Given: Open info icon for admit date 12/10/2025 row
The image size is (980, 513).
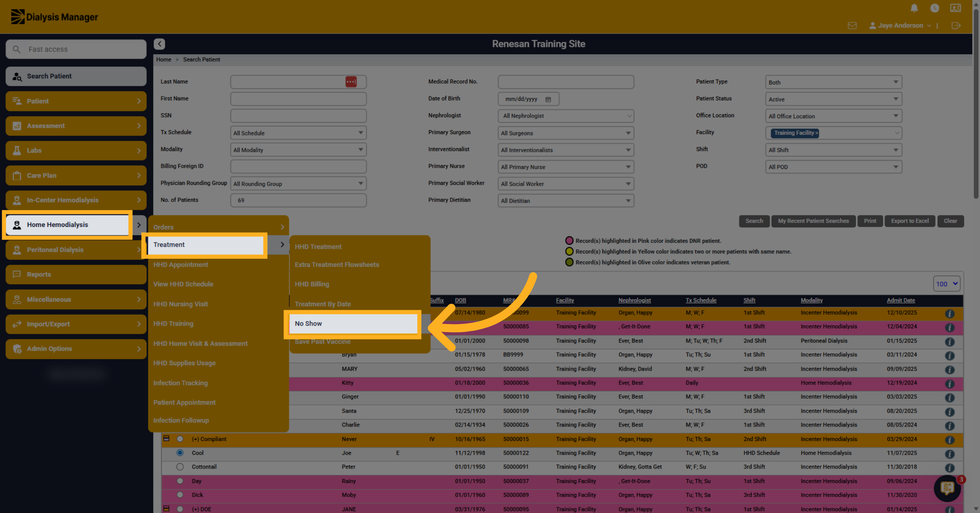Looking at the screenshot, I should click(x=950, y=313).
